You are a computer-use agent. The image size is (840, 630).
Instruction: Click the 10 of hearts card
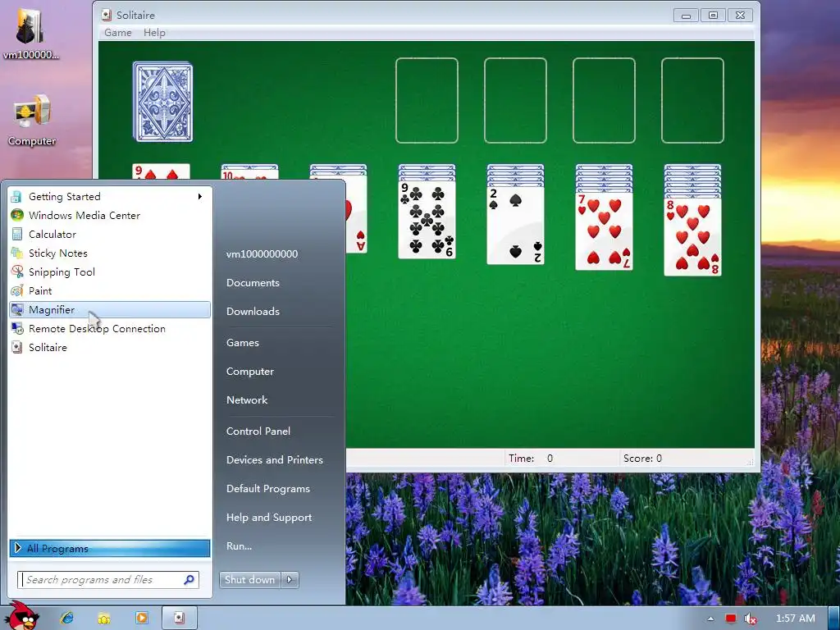point(249,175)
